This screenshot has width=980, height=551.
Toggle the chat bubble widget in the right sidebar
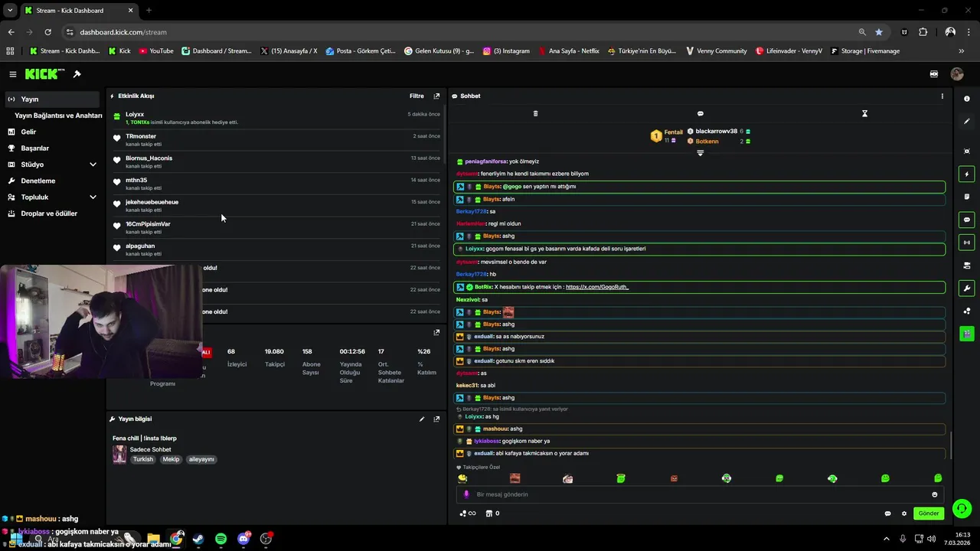click(967, 220)
